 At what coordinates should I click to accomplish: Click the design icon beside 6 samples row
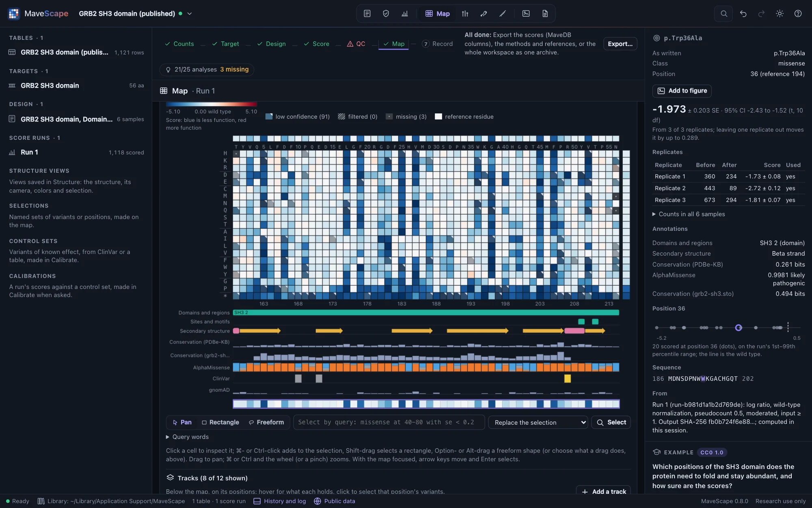click(12, 119)
